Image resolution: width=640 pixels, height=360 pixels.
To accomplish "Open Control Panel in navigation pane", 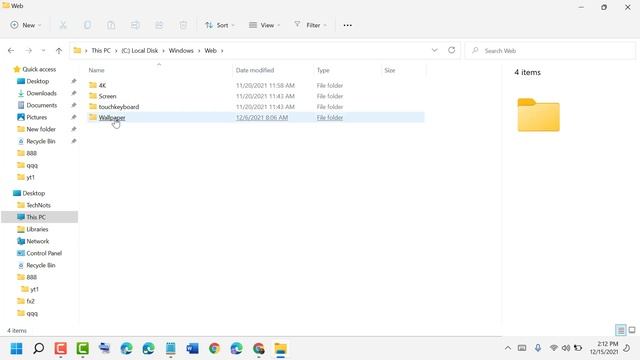I will click(44, 253).
